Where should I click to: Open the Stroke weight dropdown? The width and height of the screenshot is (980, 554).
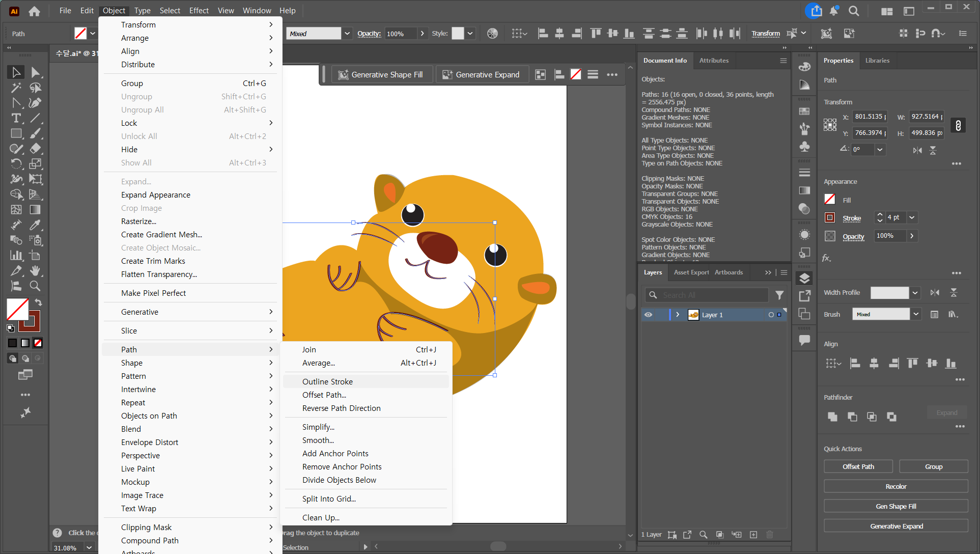tap(912, 217)
